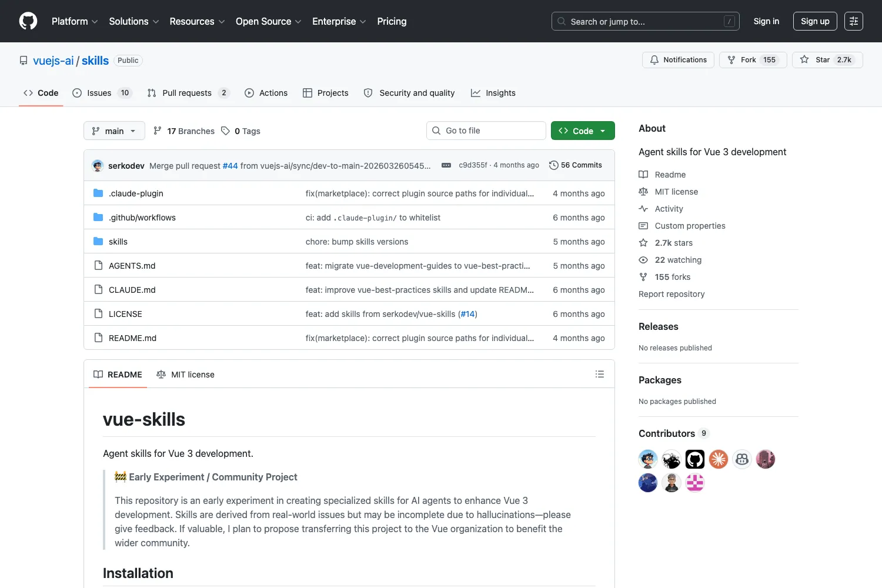Open the .claude-plugin folder
The height and width of the screenshot is (588, 882).
point(136,193)
